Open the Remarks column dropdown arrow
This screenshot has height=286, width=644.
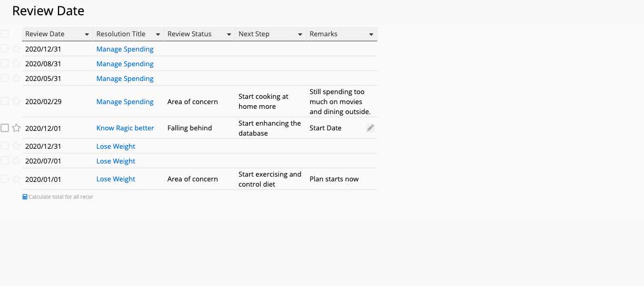(x=371, y=34)
